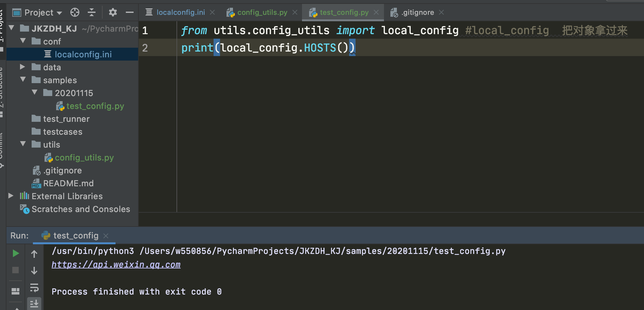
Task: Click the collapse all icon in Project toolbar
Action: coord(92,13)
